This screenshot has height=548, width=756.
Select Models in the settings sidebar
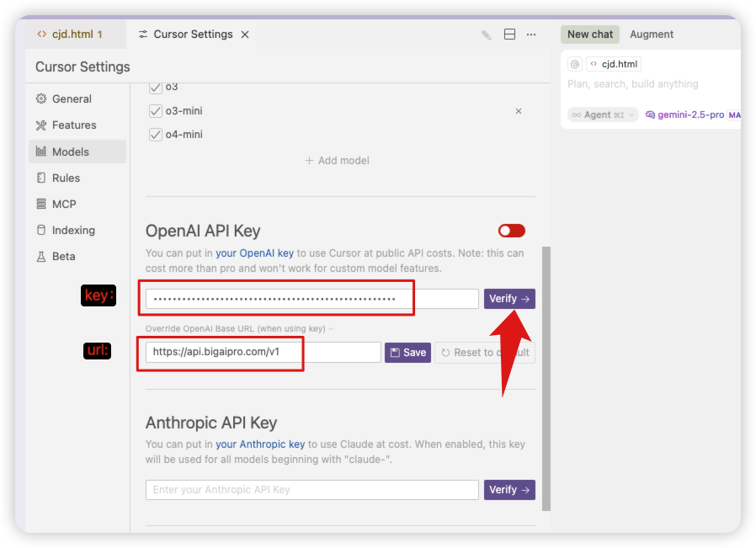[77, 152]
